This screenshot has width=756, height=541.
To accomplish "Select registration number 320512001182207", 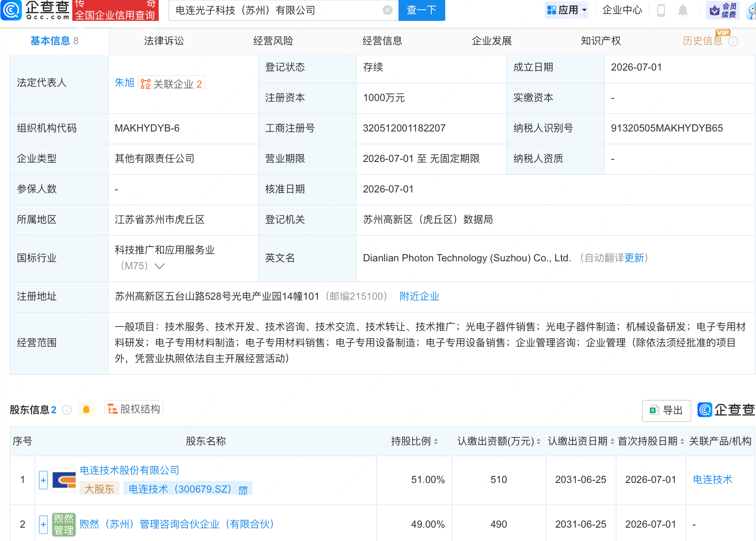I will coord(404,128).
